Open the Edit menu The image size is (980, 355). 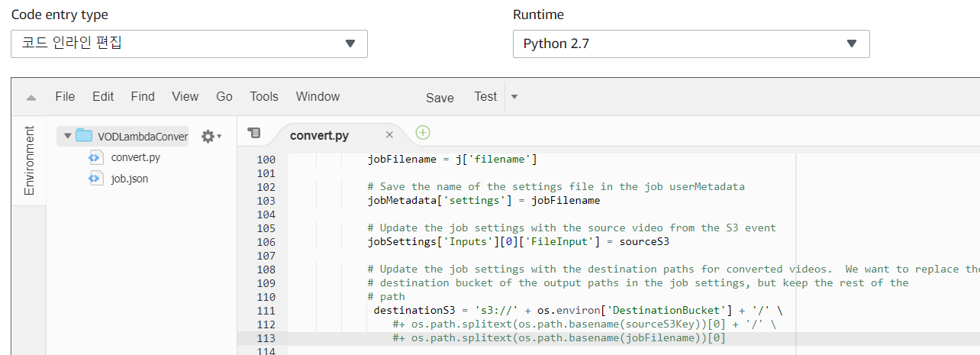click(103, 96)
